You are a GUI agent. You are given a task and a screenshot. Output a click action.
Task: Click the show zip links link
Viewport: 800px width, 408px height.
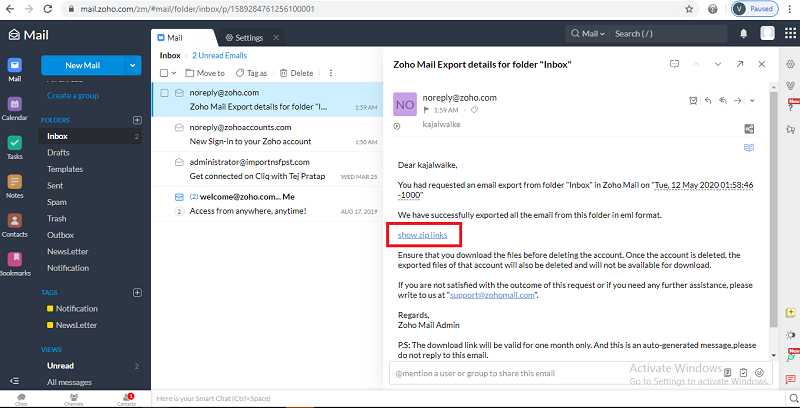pos(422,235)
